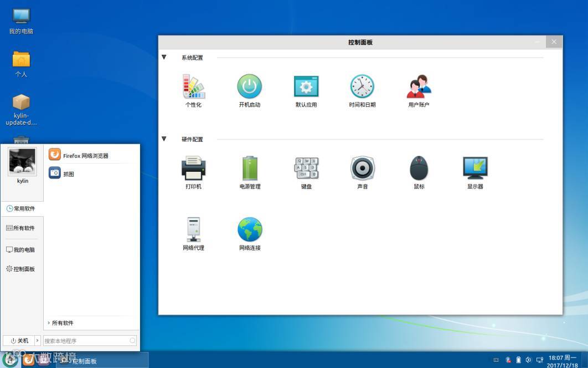Open keyboard input indicator in tray
Image resolution: width=588 pixels, height=368 pixels.
(x=496, y=360)
